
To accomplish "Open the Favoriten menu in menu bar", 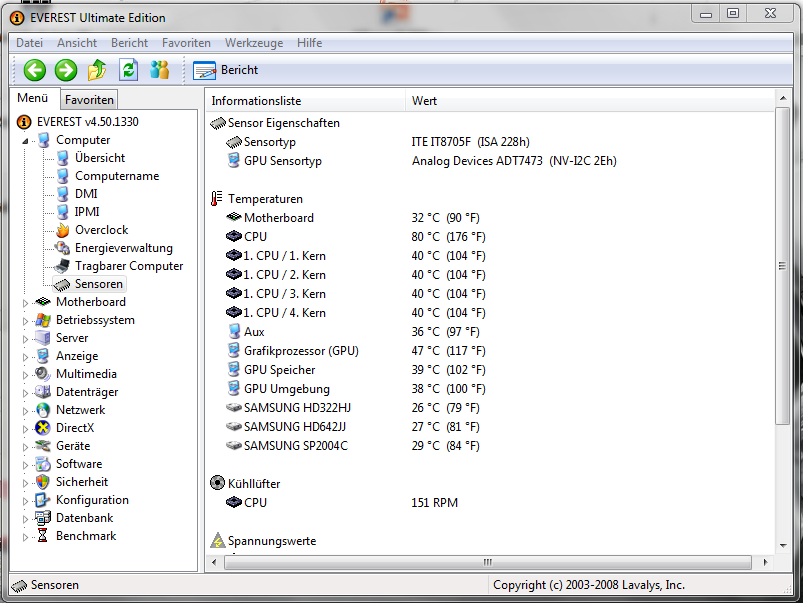I will pyautogui.click(x=186, y=43).
